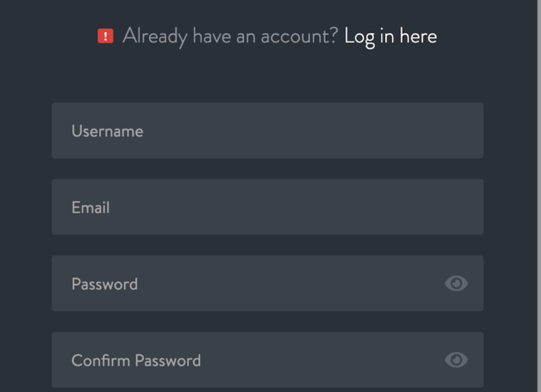
Task: Focus the Username input field
Action: coord(267,130)
